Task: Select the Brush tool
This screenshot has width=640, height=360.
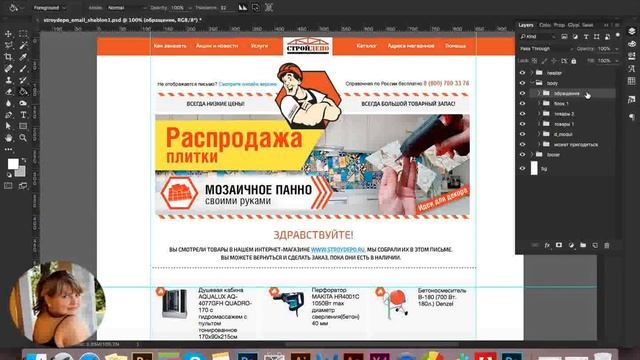Action: point(23,69)
